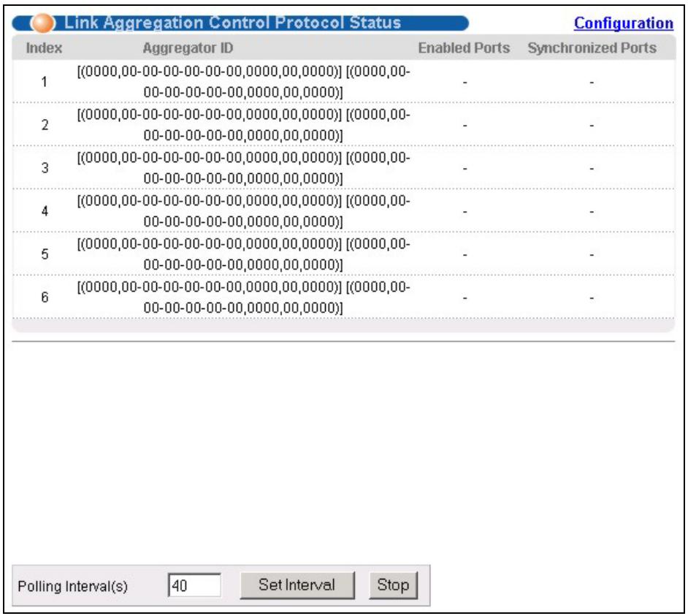The width and height of the screenshot is (688, 616).
Task: Select the Aggregator ID column header
Action: click(188, 47)
